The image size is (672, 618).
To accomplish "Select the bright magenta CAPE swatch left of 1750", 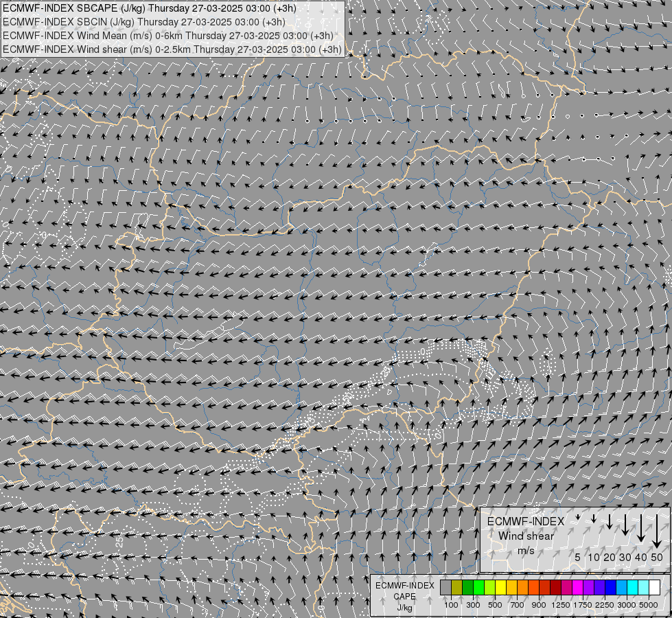I will (578, 588).
